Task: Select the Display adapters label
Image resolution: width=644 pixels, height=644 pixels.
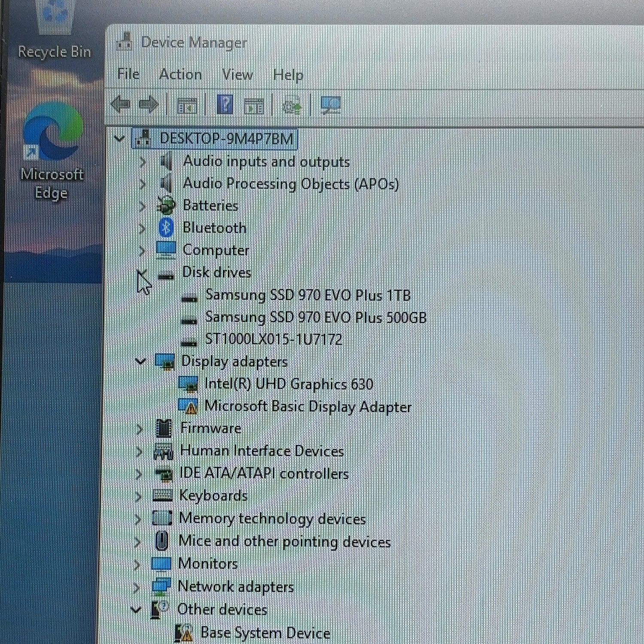Action: 234,361
